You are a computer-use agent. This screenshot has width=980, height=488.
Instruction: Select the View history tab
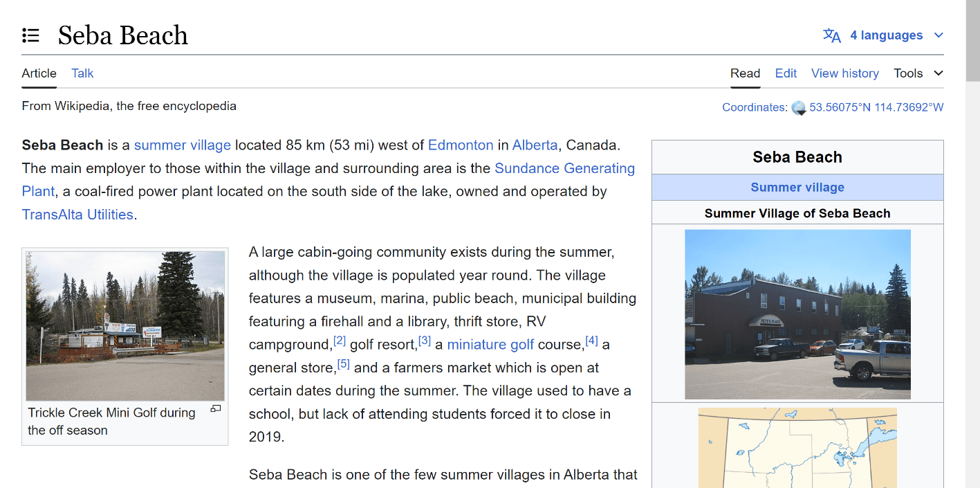pyautogui.click(x=844, y=73)
